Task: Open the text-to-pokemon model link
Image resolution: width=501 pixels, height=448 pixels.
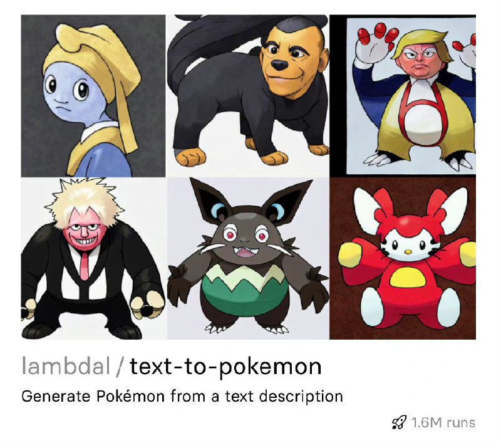Action: pos(225,368)
